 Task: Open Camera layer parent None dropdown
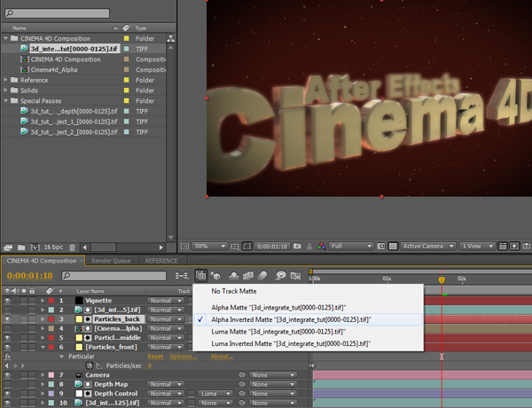click(x=272, y=375)
